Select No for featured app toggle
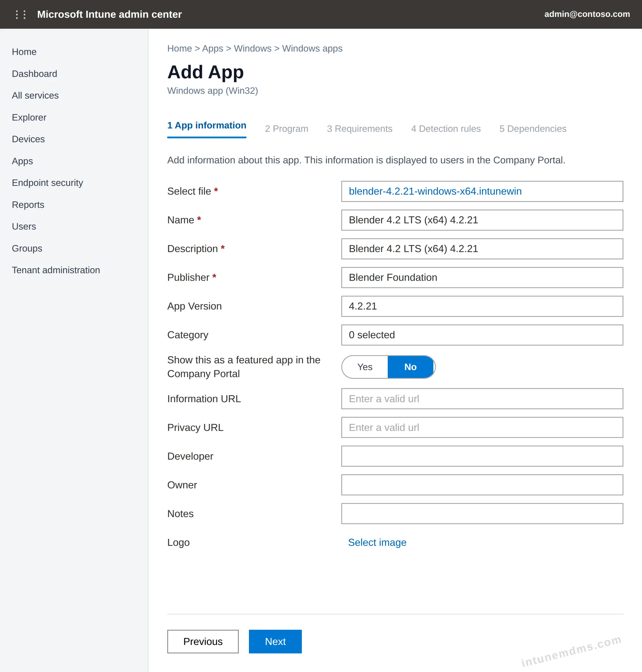 pyautogui.click(x=410, y=367)
